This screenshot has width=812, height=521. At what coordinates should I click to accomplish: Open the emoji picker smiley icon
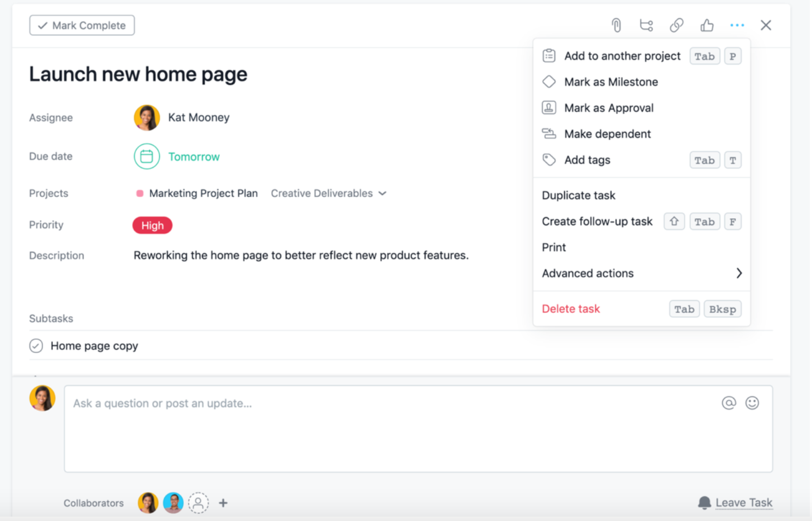pyautogui.click(x=752, y=403)
